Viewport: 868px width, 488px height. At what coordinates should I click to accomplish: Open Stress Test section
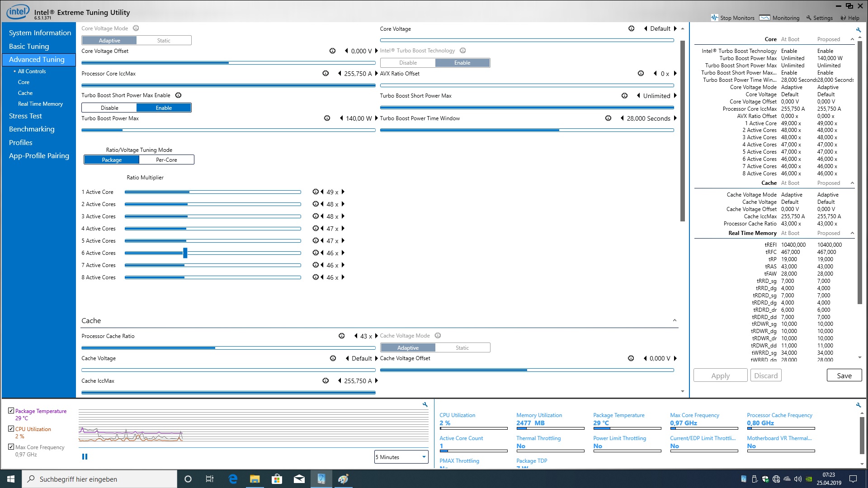[25, 116]
